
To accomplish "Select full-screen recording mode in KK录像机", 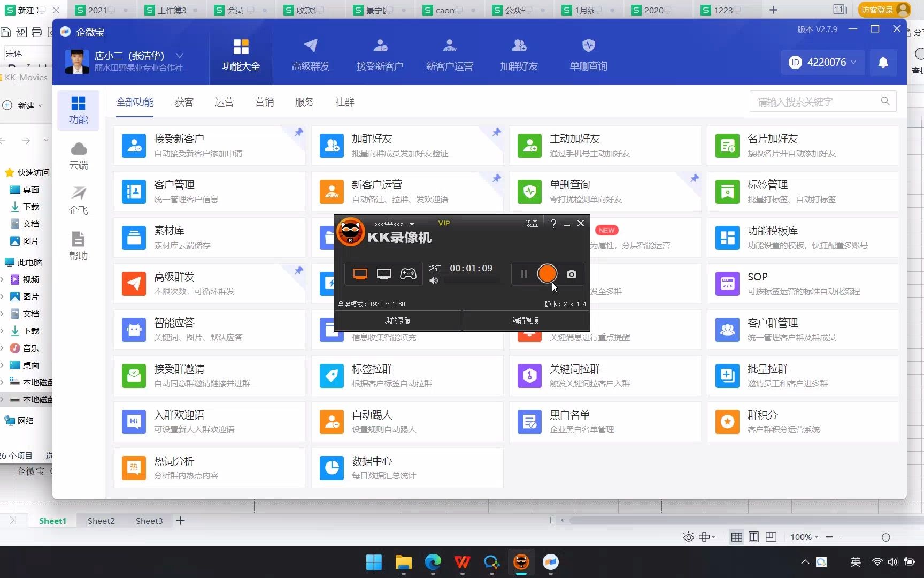I will 360,274.
